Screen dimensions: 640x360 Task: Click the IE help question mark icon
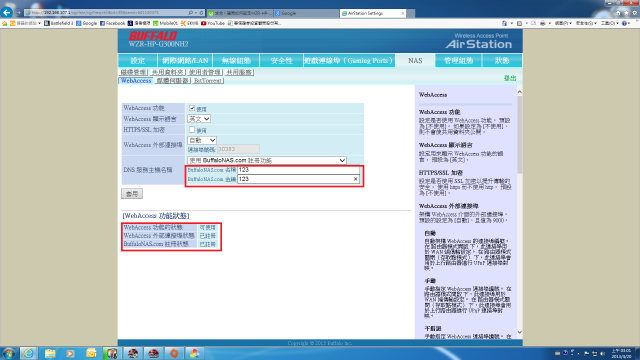coord(624,23)
